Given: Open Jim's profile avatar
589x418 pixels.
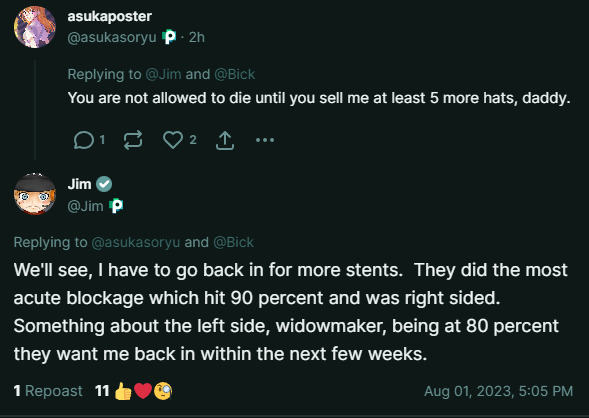Looking at the screenshot, I should click(x=35, y=194).
